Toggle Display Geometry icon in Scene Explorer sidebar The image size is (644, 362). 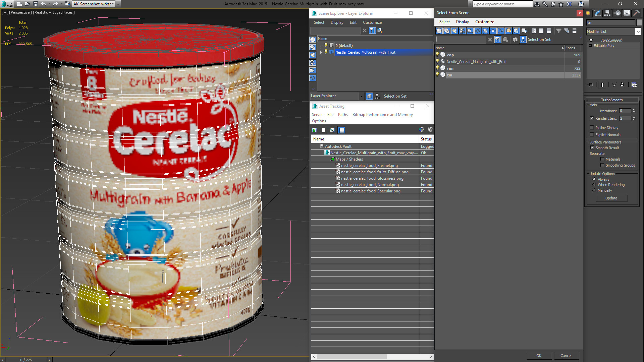pos(313,40)
